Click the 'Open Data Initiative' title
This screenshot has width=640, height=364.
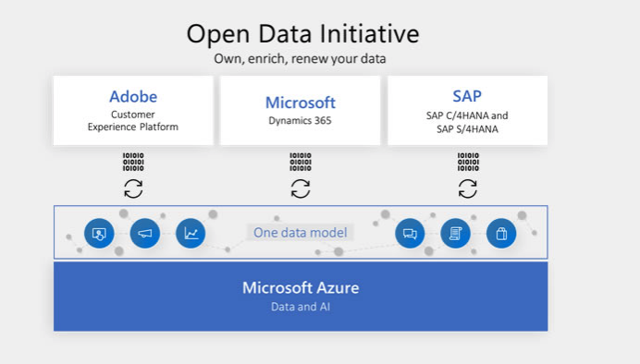point(302,34)
